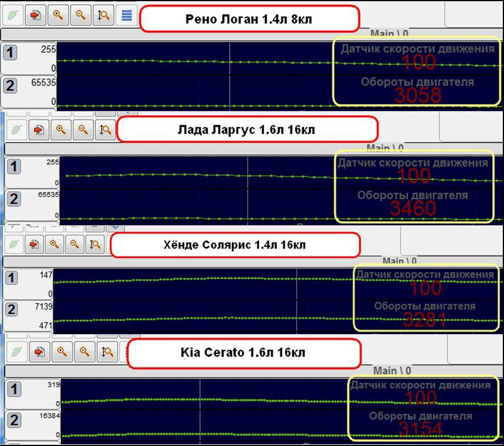504x446 pixels.
Task: Zoom out on the Лада Ларгус graph
Action: pos(83,130)
